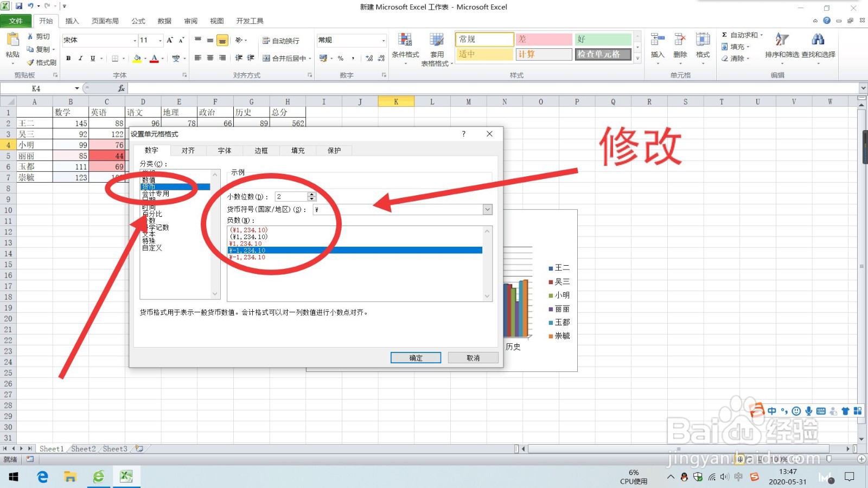Switch to the 公式 ribbon tab

(138, 21)
